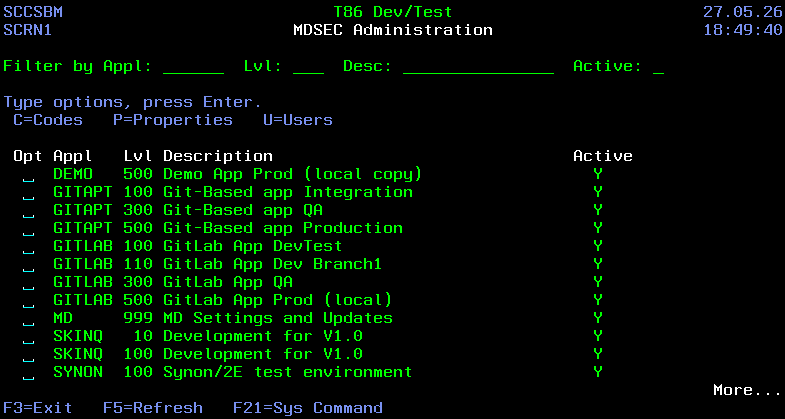785x419 pixels.
Task: Click the MD application name
Action: click(x=63, y=318)
